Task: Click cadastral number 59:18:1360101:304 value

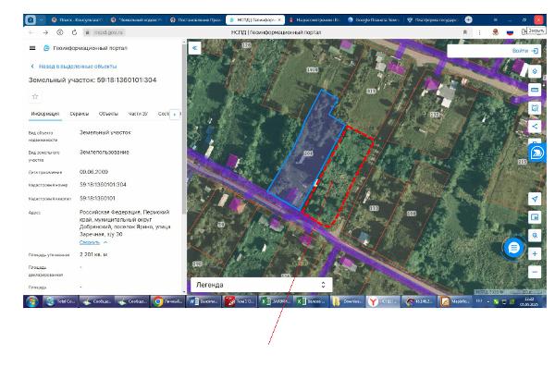Action: click(x=103, y=185)
